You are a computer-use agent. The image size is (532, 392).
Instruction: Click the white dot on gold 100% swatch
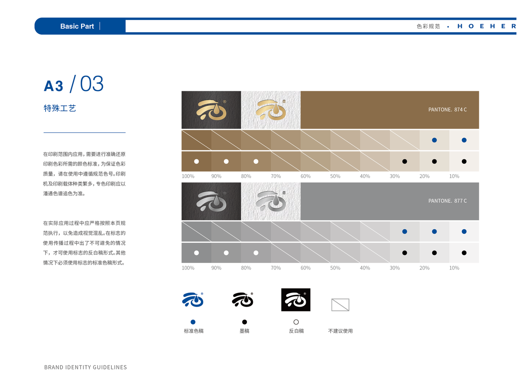pos(196,161)
